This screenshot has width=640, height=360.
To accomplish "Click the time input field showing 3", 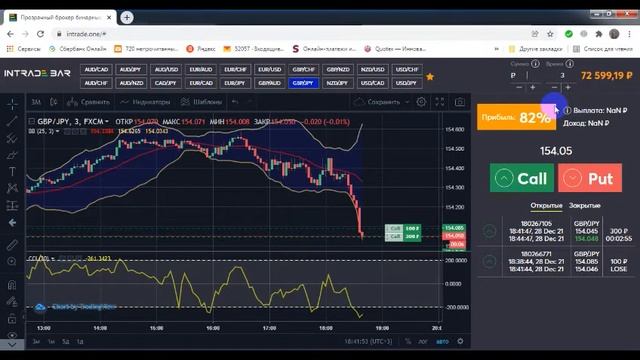I will point(562,76).
